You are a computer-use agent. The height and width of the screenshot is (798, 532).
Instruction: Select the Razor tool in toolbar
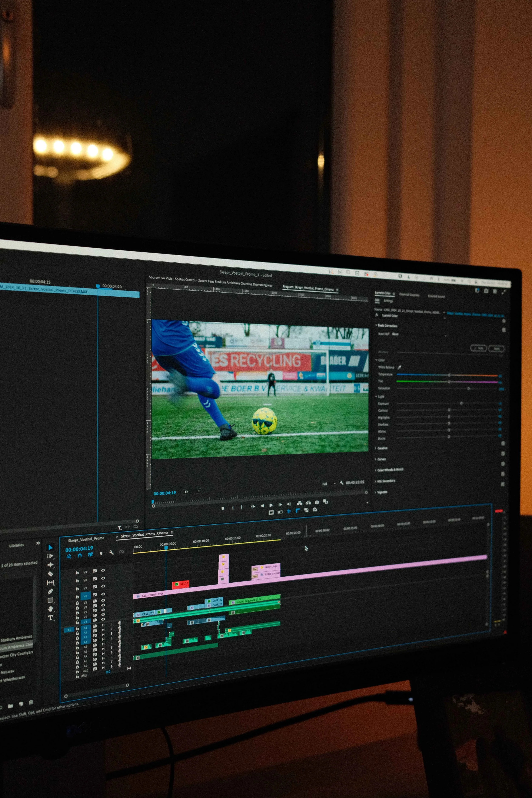(50, 573)
